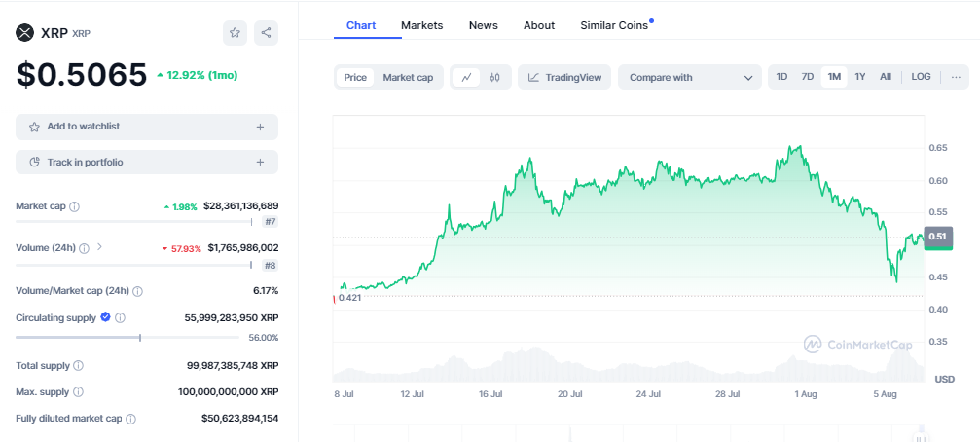The image size is (980, 442).
Task: Select the 1M time range
Action: pyautogui.click(x=834, y=77)
